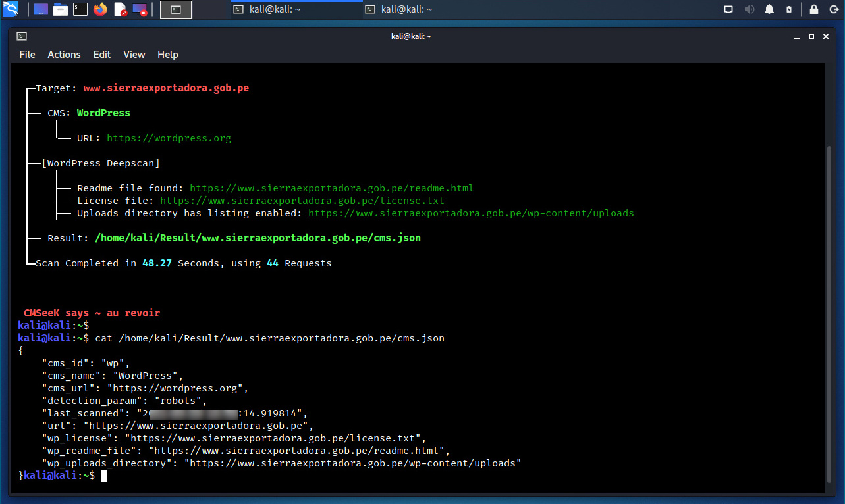Toggle the volume speaker icon
Viewport: 845px width, 504px height.
[750, 9]
